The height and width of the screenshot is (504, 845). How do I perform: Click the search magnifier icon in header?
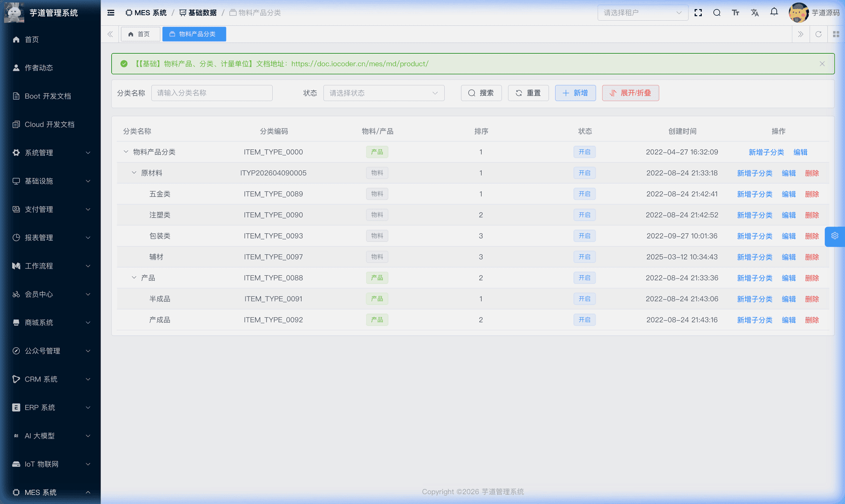717,13
